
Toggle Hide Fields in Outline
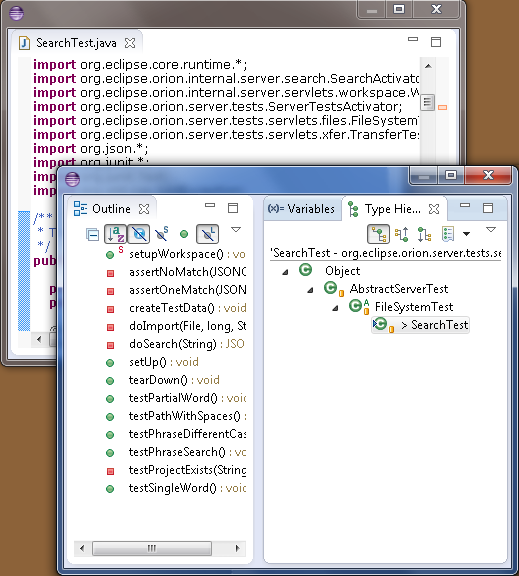[138, 234]
